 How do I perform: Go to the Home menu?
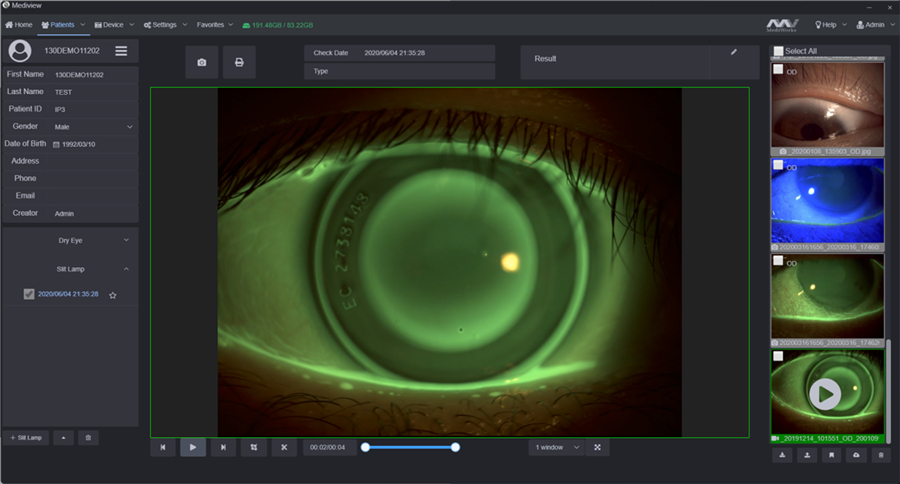point(18,25)
